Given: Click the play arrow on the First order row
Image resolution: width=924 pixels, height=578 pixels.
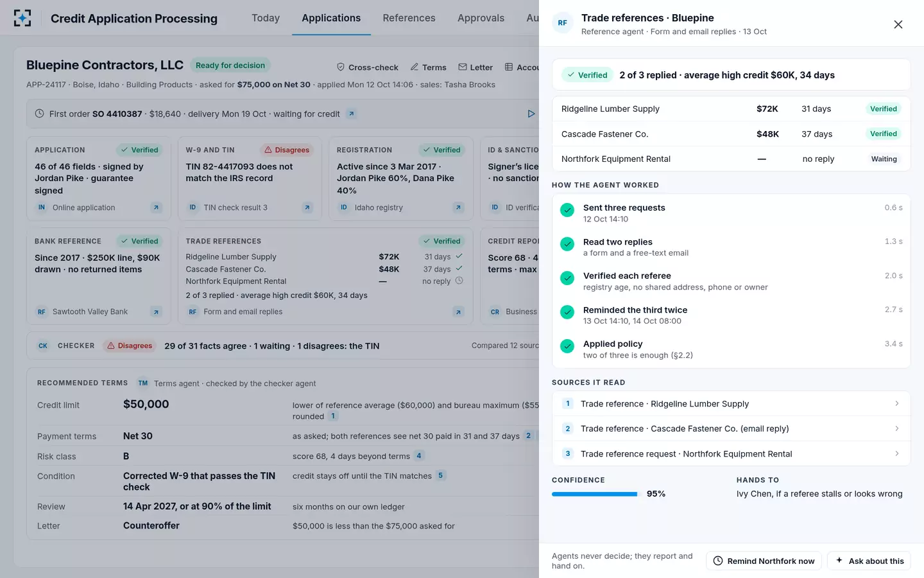Looking at the screenshot, I should [531, 114].
